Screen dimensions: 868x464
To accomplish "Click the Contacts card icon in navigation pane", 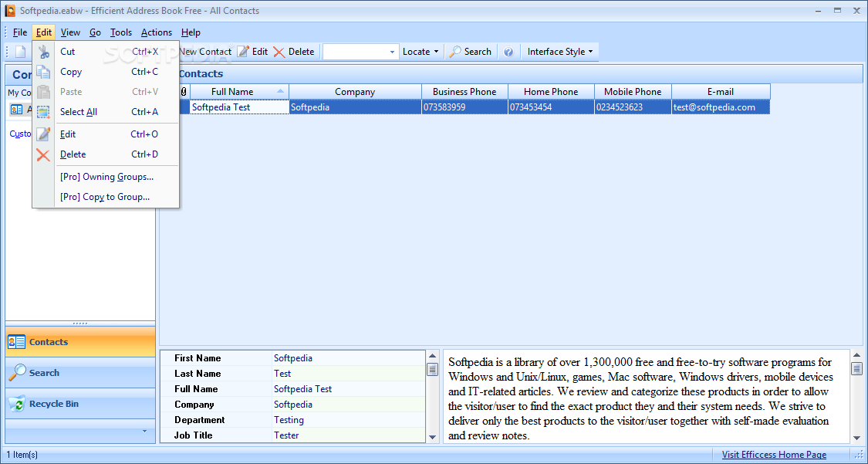I will [17, 342].
